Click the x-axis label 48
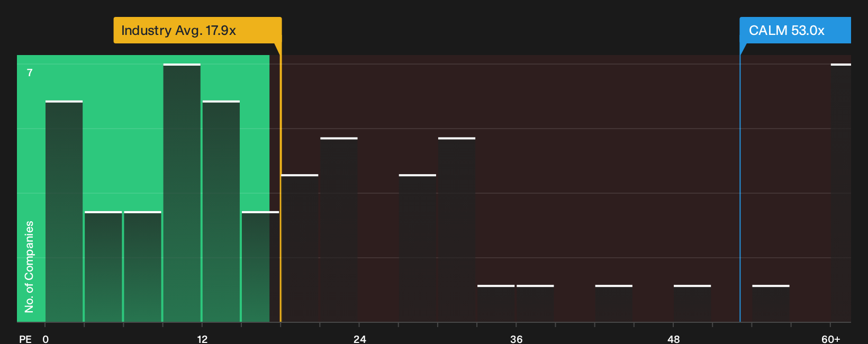The height and width of the screenshot is (344, 868). (x=674, y=339)
